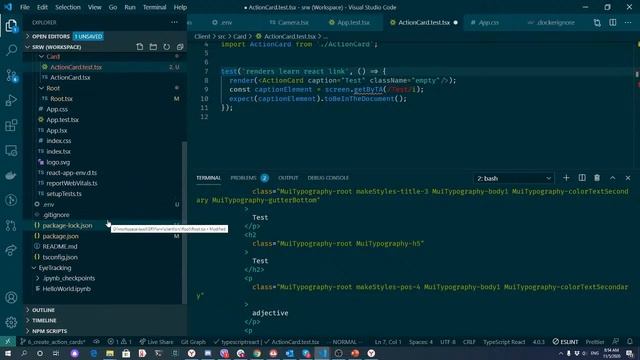Split the editor to the right
The image size is (640, 360).
(613, 23)
